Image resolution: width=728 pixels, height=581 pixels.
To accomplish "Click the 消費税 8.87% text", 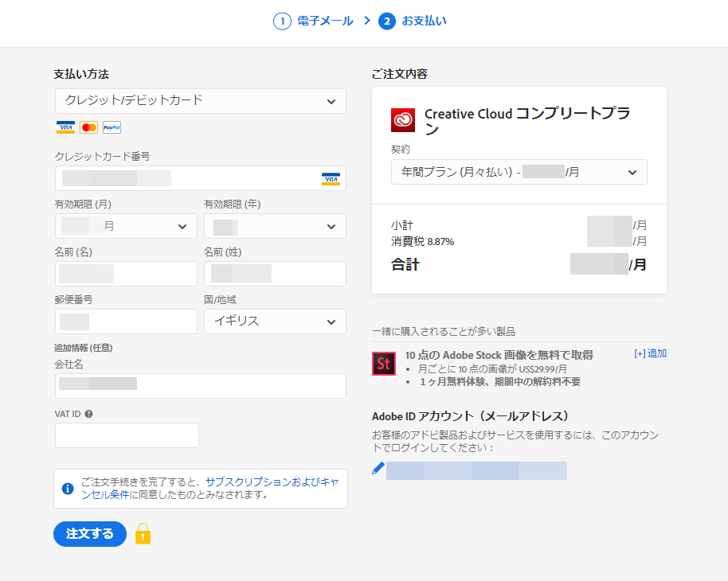I will point(422,241).
